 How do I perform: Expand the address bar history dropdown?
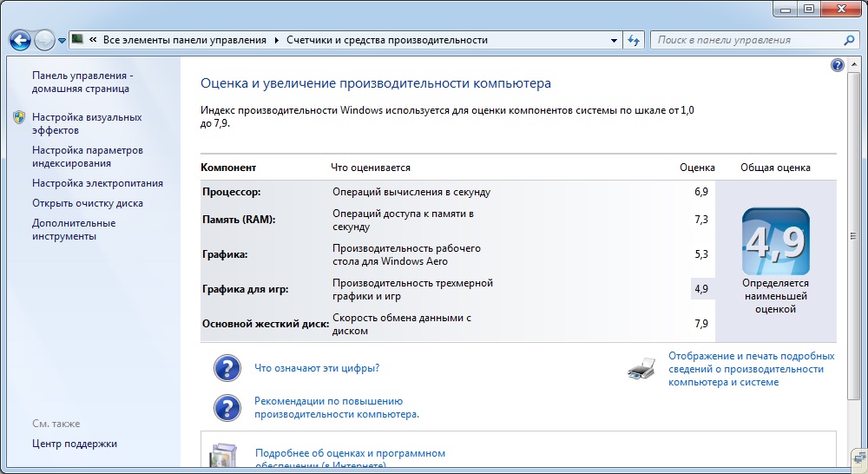click(x=613, y=40)
